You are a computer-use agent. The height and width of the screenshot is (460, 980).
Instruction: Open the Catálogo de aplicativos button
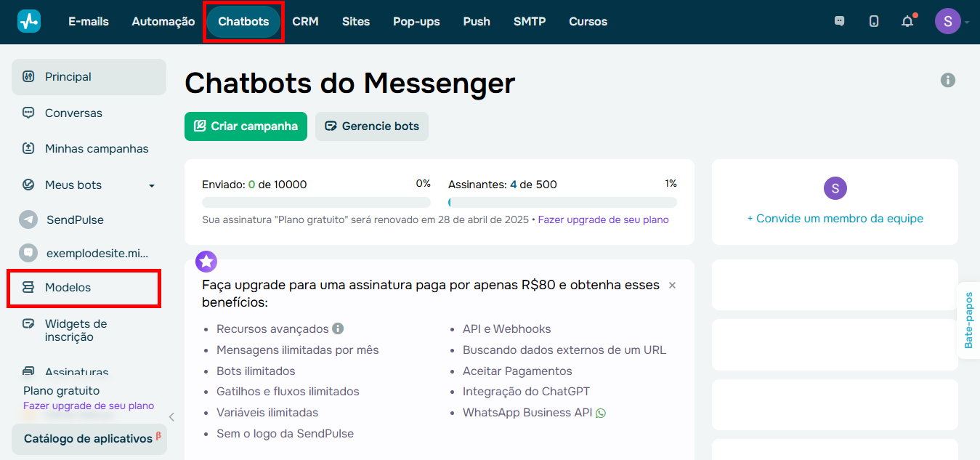89,439
